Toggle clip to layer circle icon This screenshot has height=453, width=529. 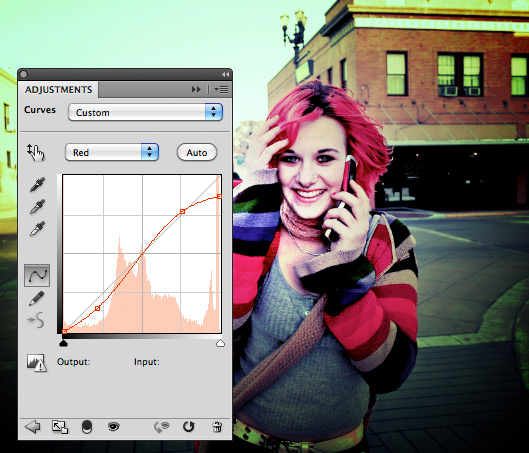pos(87,427)
